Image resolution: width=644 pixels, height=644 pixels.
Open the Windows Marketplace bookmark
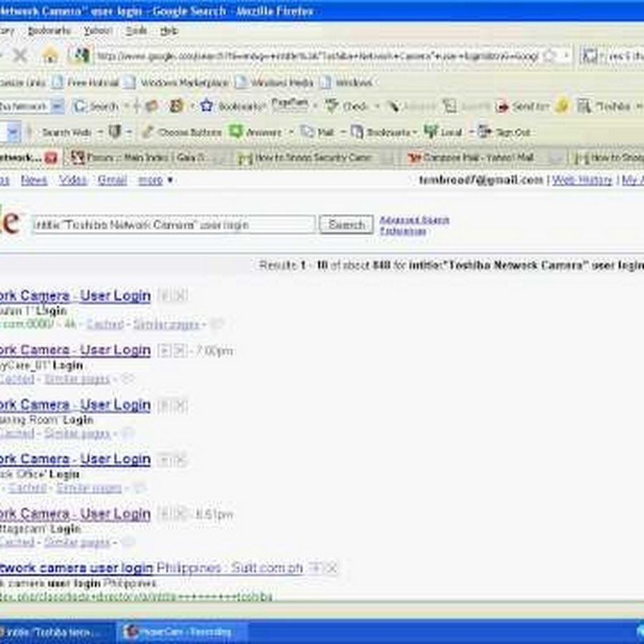coord(176,82)
